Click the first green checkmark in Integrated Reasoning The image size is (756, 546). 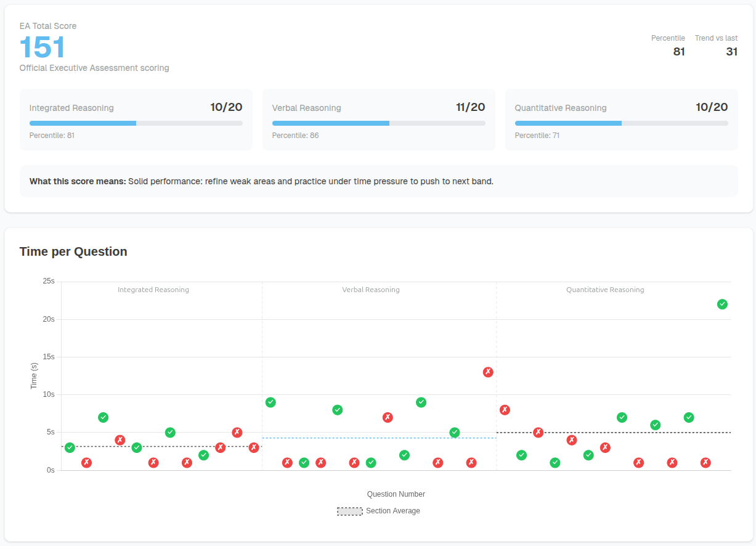point(70,448)
